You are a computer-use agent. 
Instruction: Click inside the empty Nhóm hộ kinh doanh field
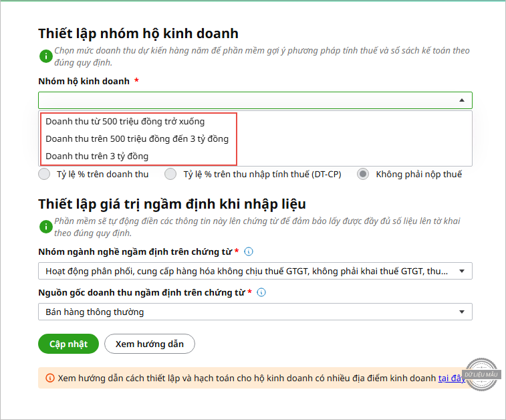241,100
